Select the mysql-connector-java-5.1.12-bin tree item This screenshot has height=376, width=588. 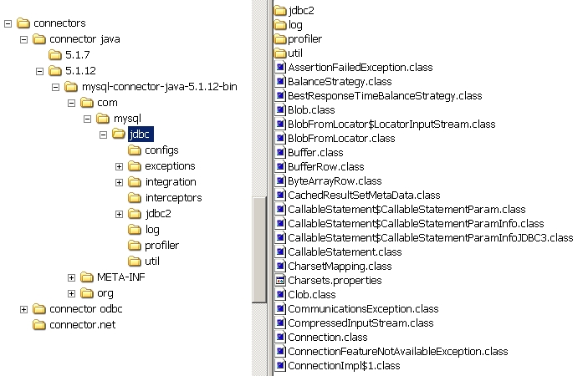click(160, 87)
